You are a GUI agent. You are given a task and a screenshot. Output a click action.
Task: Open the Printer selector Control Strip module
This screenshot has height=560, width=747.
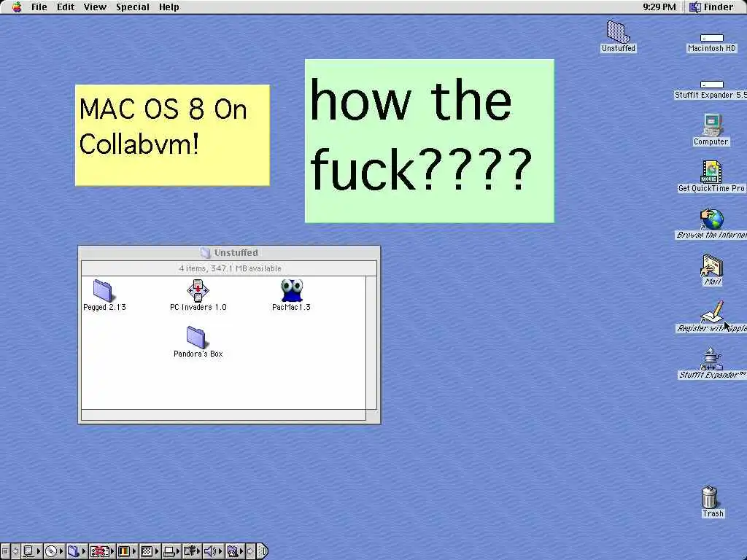click(x=171, y=551)
